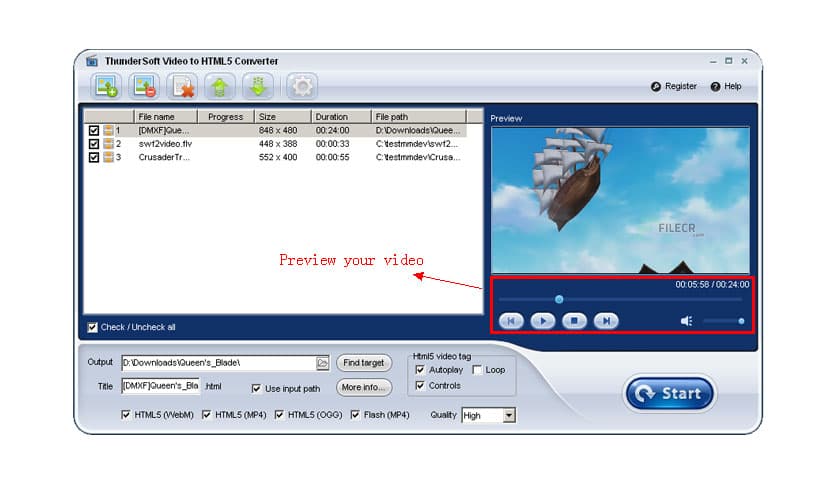Click the file icon for row 1
This screenshot has width=836, height=484.
[x=108, y=130]
